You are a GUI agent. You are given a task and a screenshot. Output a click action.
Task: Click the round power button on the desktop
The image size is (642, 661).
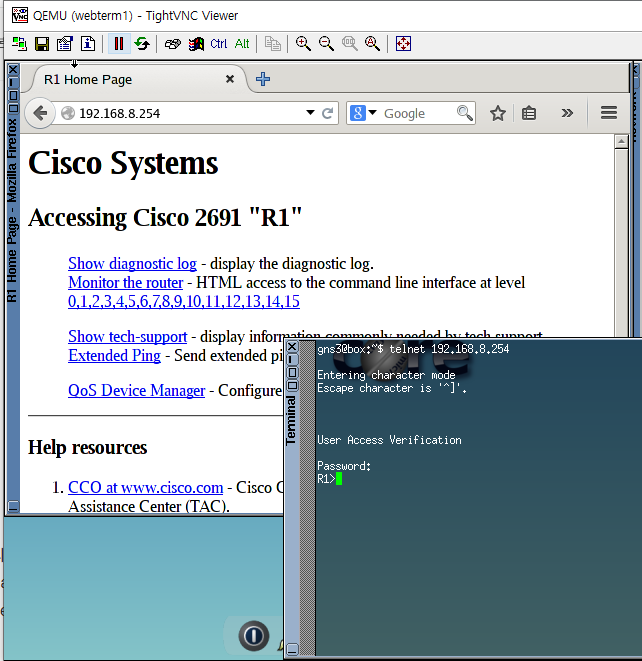click(254, 636)
